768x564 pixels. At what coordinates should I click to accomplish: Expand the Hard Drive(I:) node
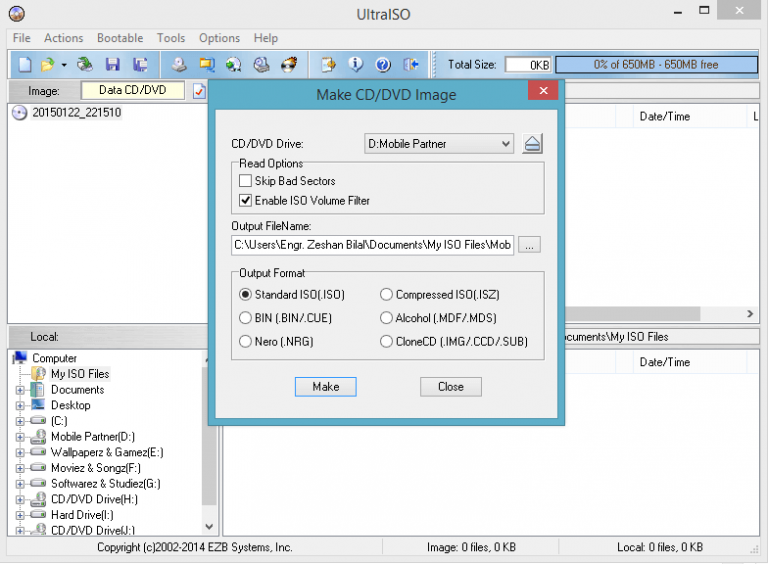click(x=20, y=515)
